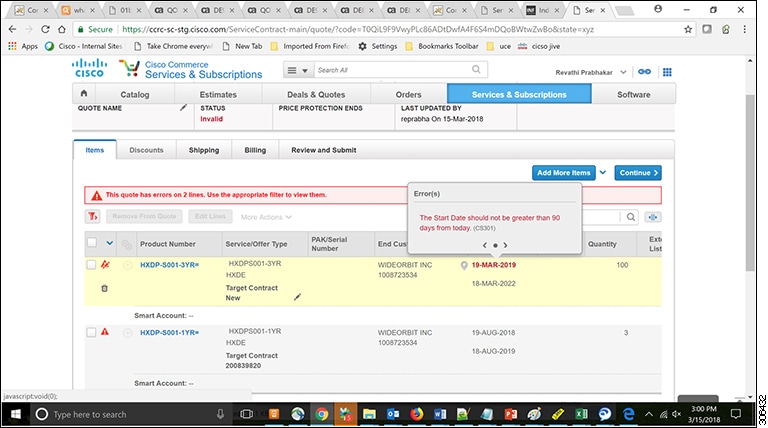Open HXDP-S001-1YR= product link
This screenshot has width=768, height=428.
(x=169, y=333)
